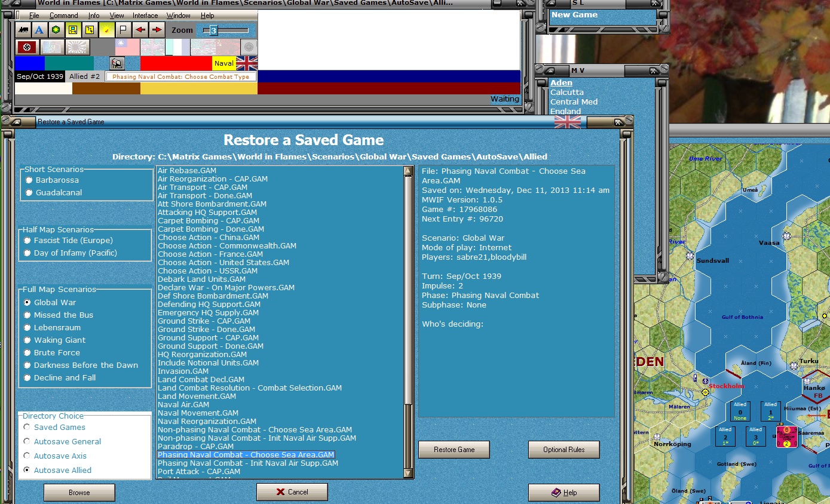Click the yellow explosion toolbar icon
The height and width of the screenshot is (504, 830).
(x=106, y=30)
